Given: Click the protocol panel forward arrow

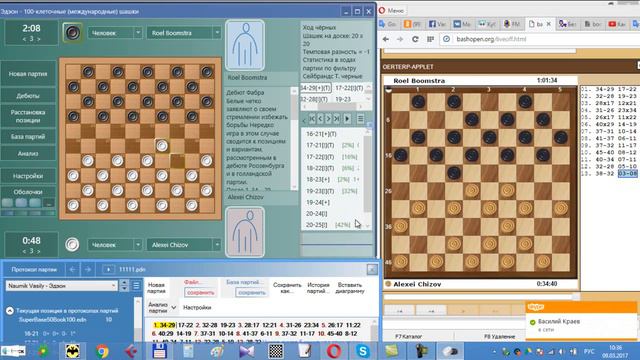Looking at the screenshot, I should 87,269.
